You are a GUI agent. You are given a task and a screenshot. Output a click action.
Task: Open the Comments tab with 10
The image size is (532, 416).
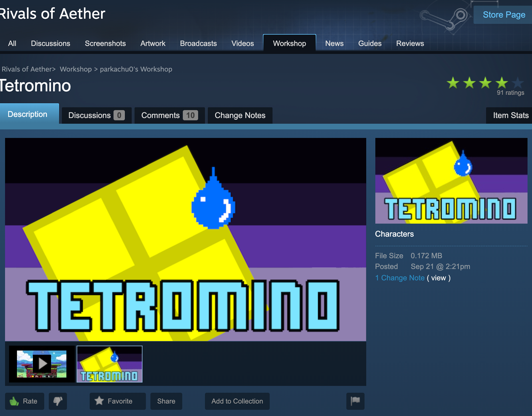[170, 115]
